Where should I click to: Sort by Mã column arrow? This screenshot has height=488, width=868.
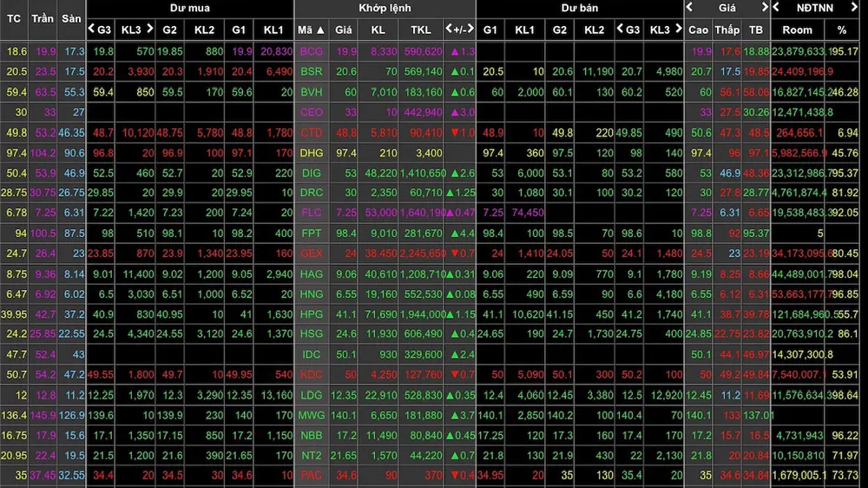(x=320, y=30)
